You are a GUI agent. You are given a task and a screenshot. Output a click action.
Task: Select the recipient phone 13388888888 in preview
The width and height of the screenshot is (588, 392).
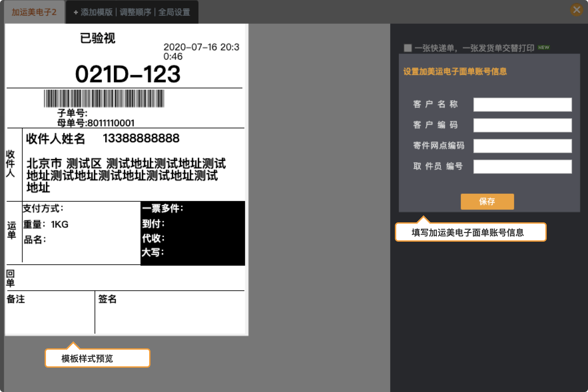tap(141, 138)
